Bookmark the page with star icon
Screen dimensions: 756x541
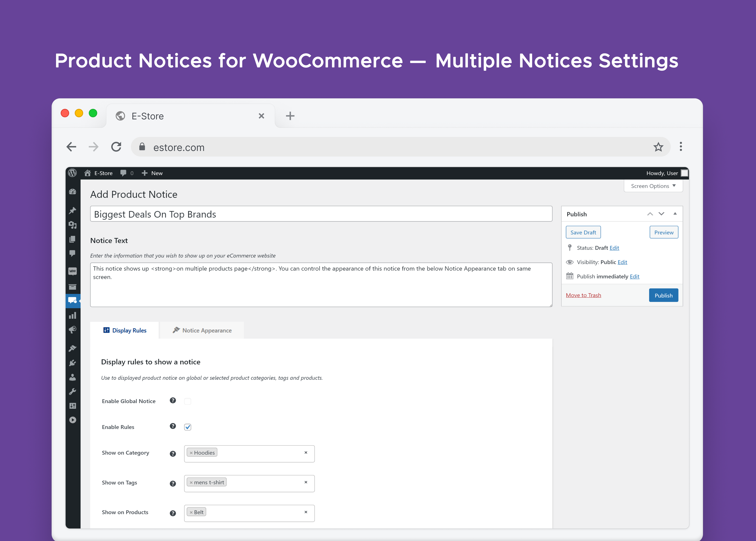pos(658,147)
